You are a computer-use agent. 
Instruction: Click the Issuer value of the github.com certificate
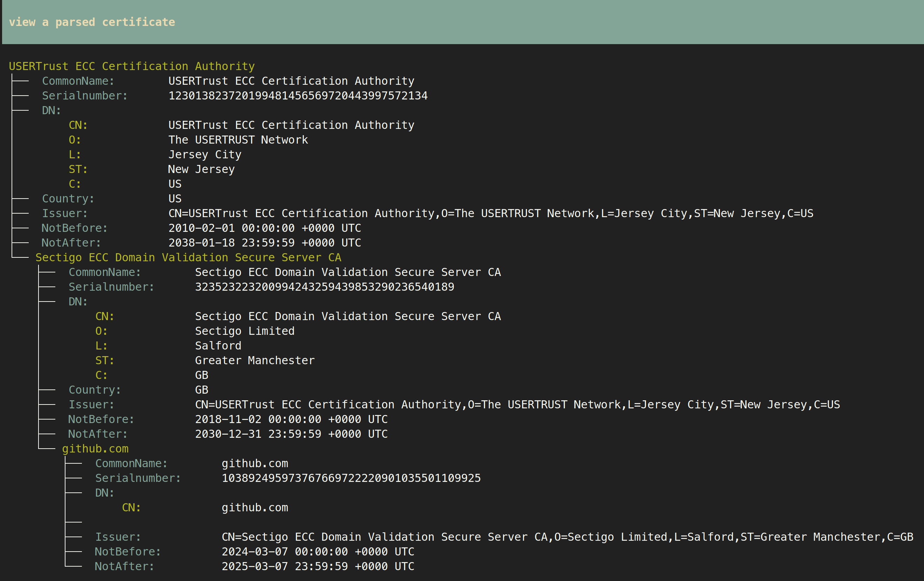567,537
